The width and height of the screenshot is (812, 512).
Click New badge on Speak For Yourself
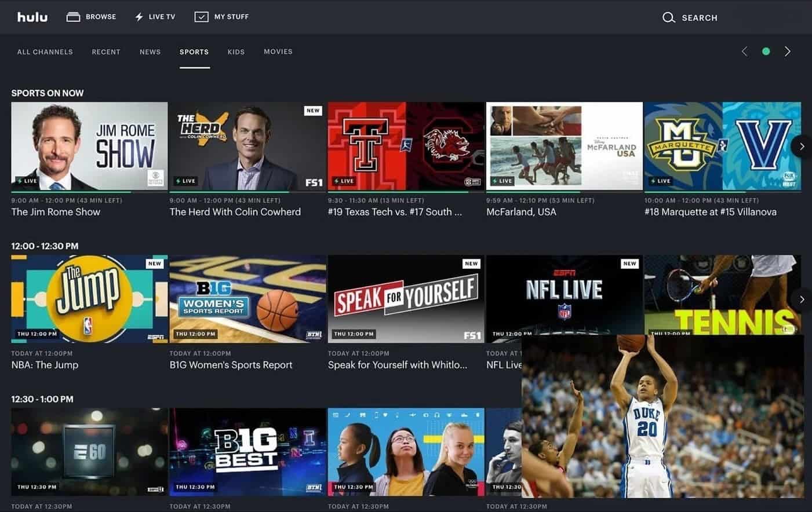point(471,264)
